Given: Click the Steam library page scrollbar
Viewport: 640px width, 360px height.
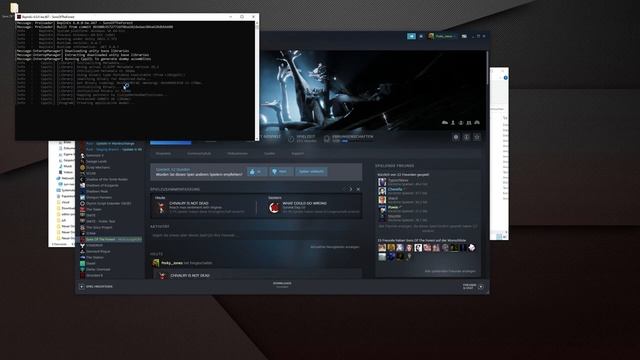Looking at the screenshot, I should (x=487, y=68).
